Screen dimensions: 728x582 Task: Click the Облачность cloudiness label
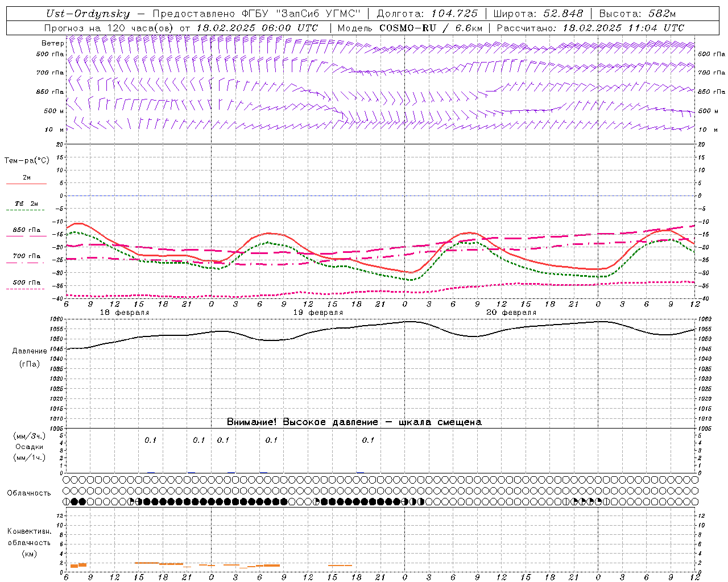[29, 493]
